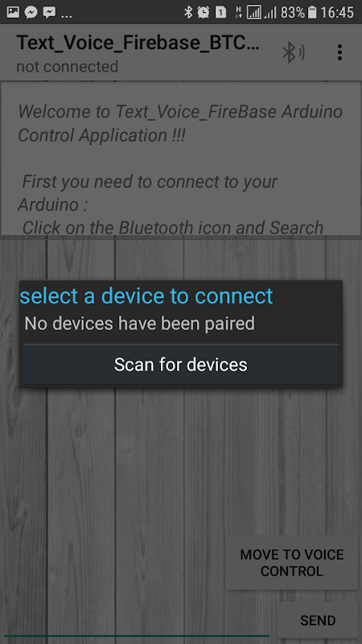The width and height of the screenshot is (362, 644).
Task: Tap MOVE TO VOICE CONTROL button
Action: pyautogui.click(x=291, y=563)
